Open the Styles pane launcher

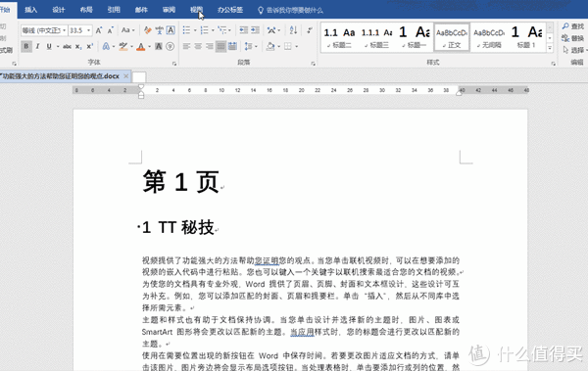[x=553, y=64]
